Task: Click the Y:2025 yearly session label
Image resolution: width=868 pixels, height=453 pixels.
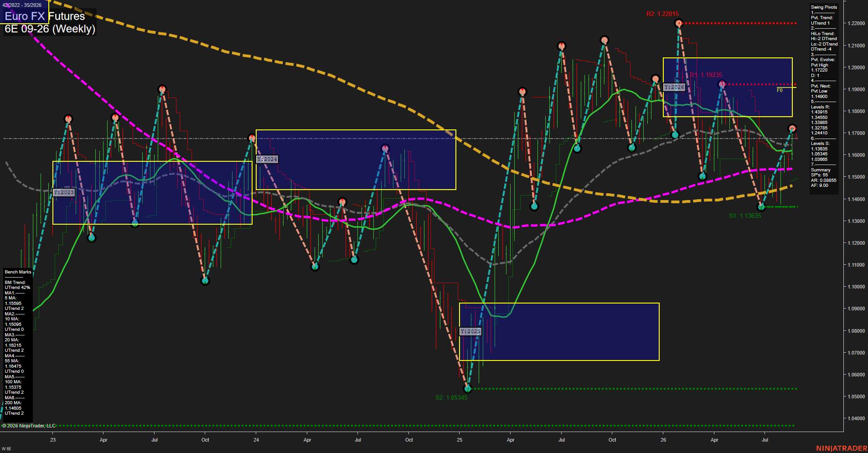Action: pyautogui.click(x=470, y=331)
